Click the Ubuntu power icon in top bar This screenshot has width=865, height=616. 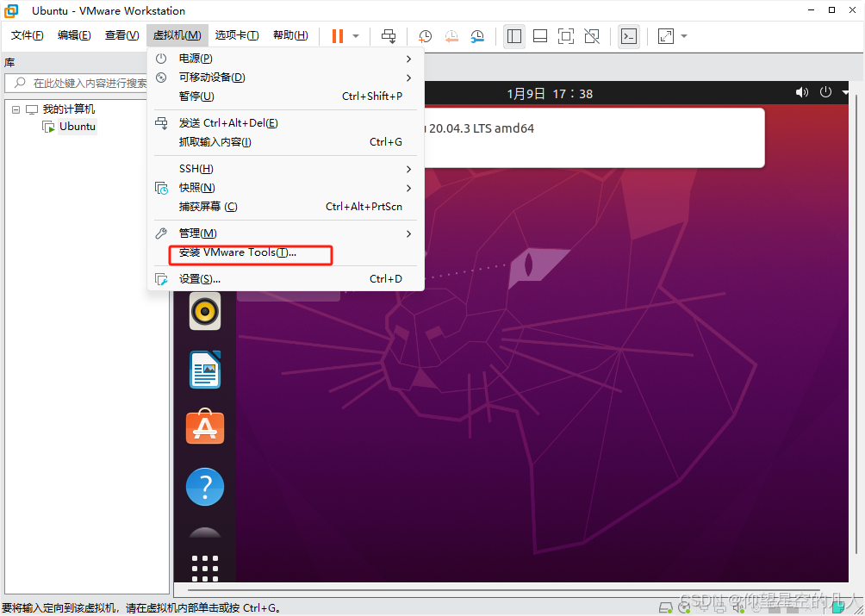[x=825, y=92]
